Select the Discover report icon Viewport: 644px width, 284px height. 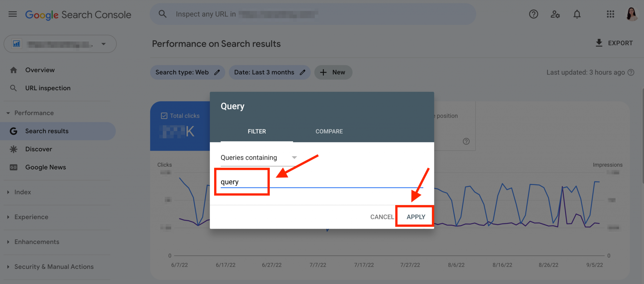pos(14,149)
